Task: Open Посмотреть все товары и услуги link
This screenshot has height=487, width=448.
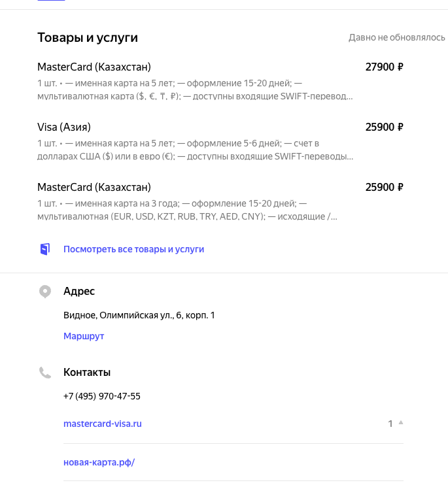Action: [133, 249]
